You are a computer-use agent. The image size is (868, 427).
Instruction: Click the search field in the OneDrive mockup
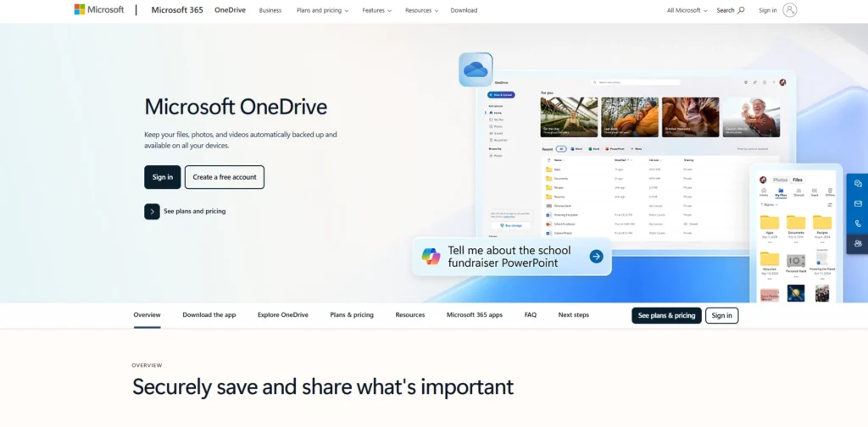coord(636,82)
